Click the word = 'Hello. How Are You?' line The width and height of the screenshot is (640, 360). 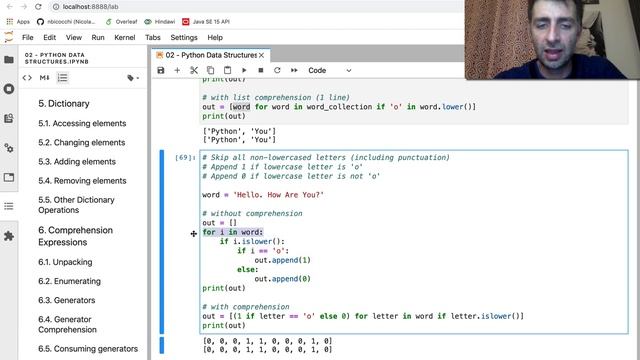coord(263,195)
